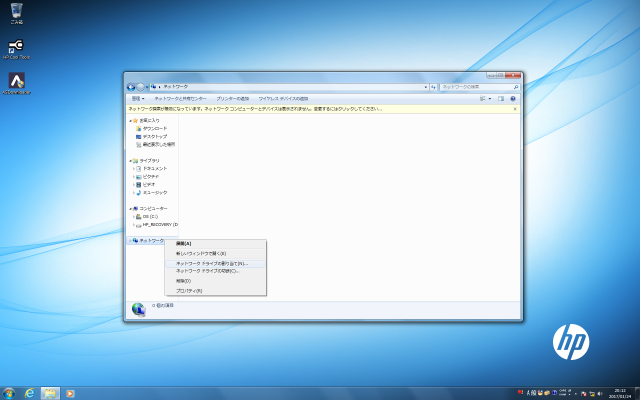This screenshot has height=400, width=640.
Task: Collapse the ライブラリ tree node
Action: click(x=130, y=160)
